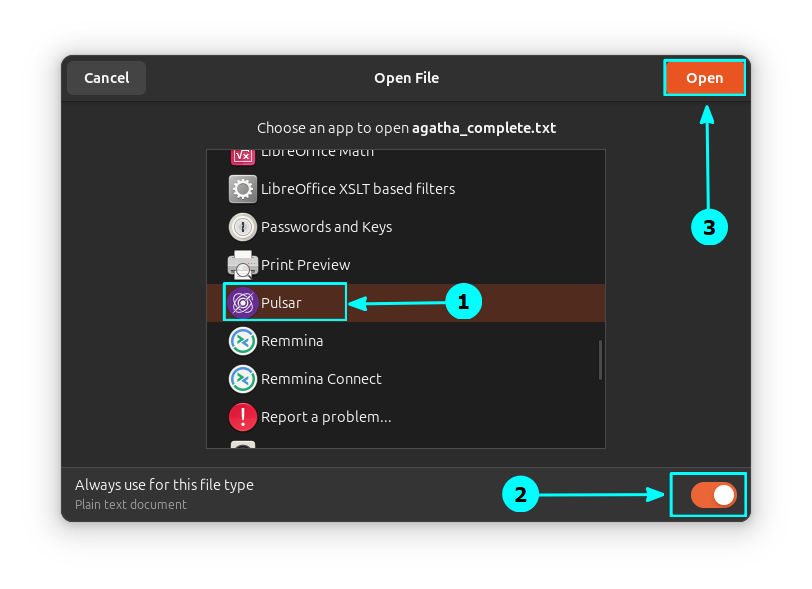Pick LibreOffice XSLT based filters entry
The height and width of the screenshot is (589, 812).
click(357, 189)
